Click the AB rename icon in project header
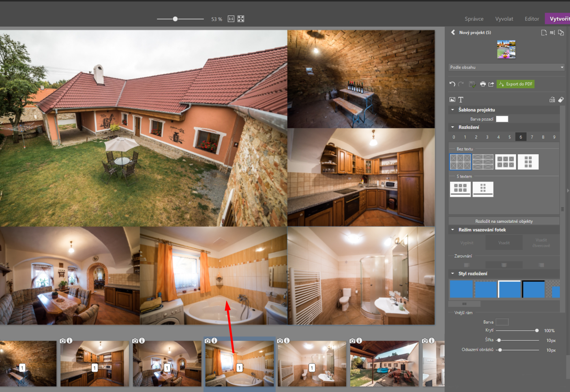570x392 pixels. click(553, 32)
